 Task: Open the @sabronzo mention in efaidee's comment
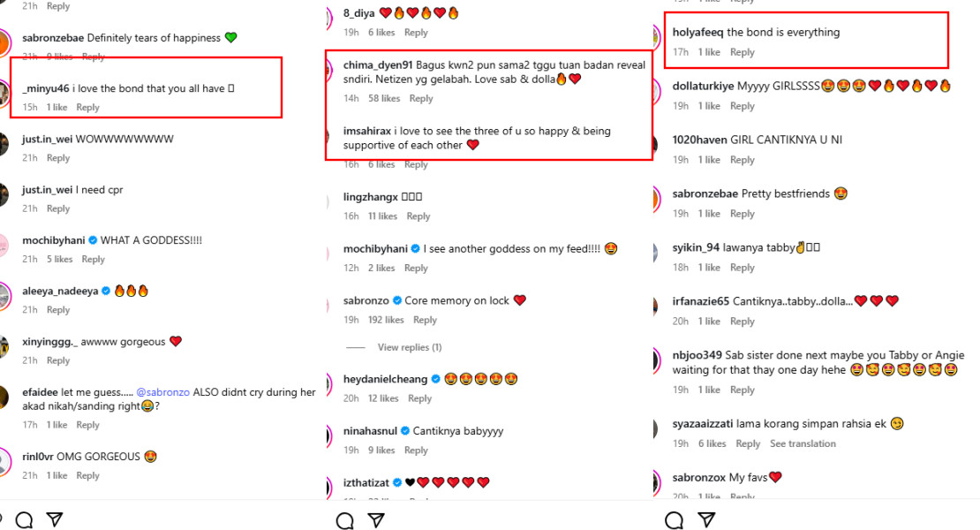163,392
